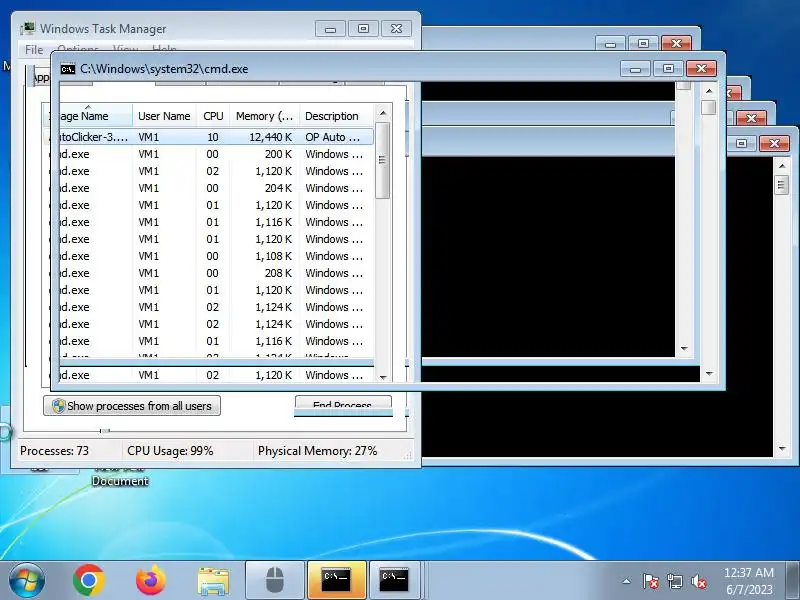Screen dimensions: 800x600
Task: Open the Windows Start menu orb
Action: [27, 580]
